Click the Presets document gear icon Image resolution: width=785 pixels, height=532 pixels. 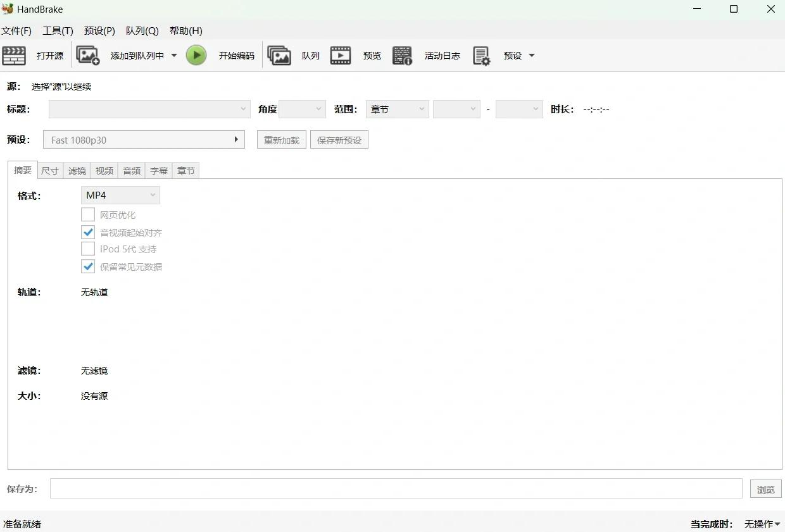(x=482, y=56)
